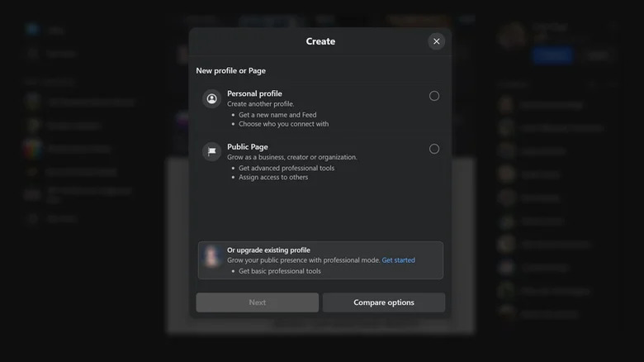Viewport: 644px width, 362px height.
Task: Close the Create dialog
Action: point(436,41)
